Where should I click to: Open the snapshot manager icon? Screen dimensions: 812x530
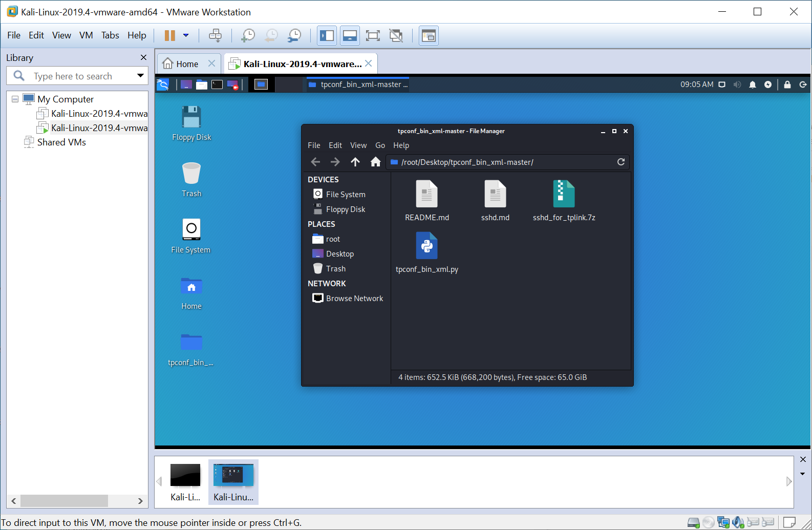click(x=294, y=35)
